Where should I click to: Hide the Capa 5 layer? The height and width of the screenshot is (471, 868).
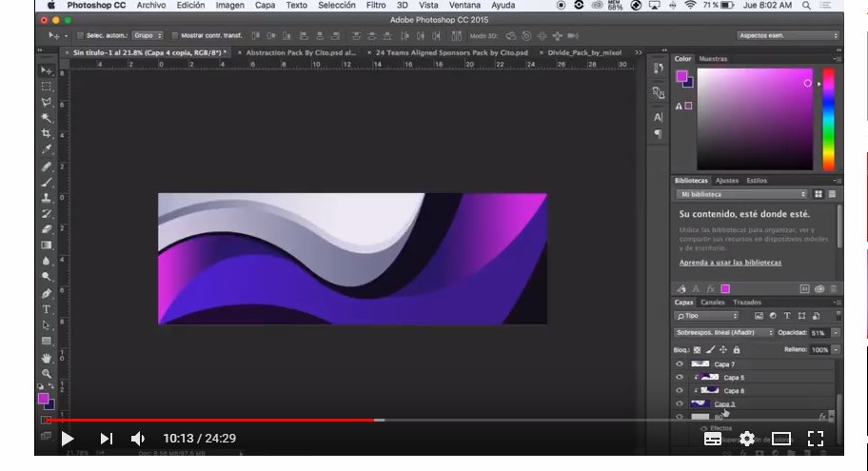pos(680,377)
